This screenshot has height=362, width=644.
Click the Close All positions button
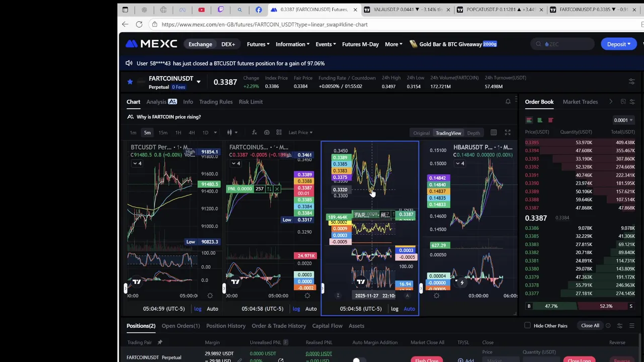[590, 326]
